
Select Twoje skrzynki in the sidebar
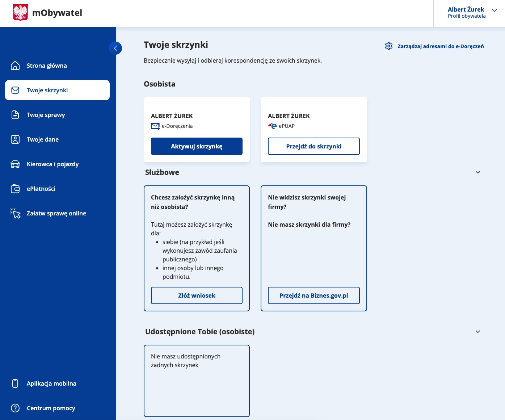57,90
